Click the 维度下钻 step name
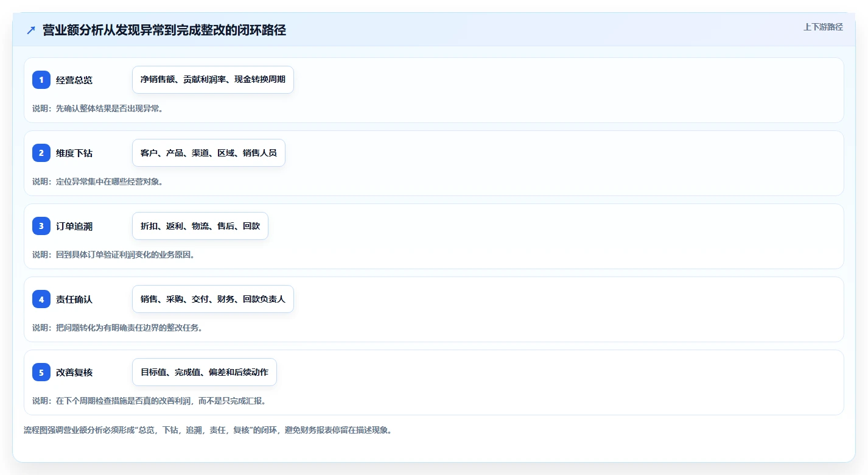The height and width of the screenshot is (475, 868). tap(74, 153)
